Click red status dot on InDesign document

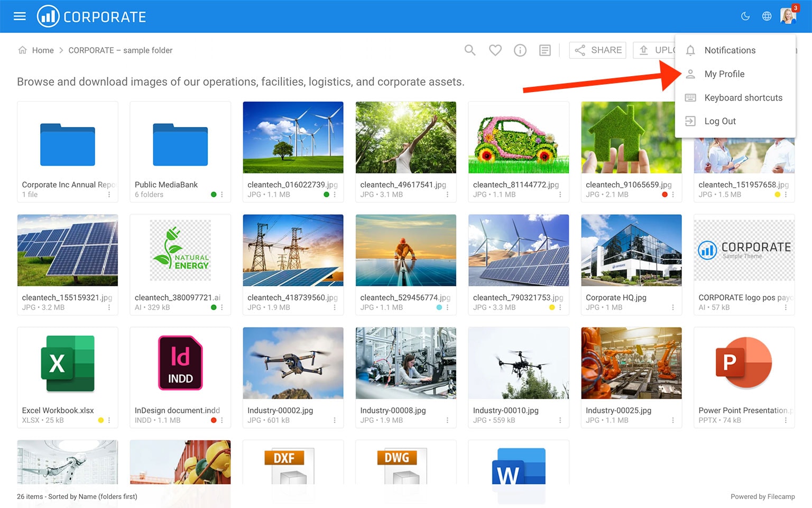tap(214, 420)
